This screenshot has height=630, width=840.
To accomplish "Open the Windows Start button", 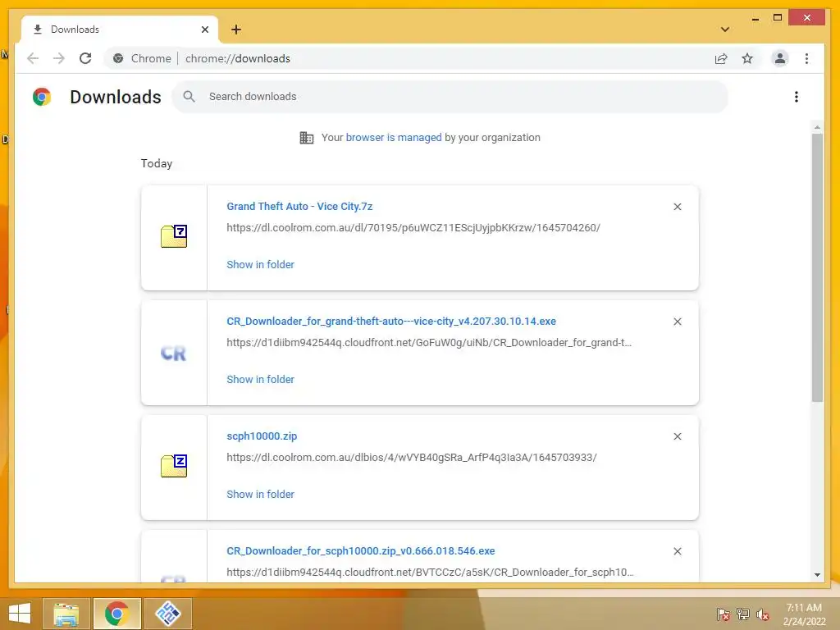I will (20, 614).
